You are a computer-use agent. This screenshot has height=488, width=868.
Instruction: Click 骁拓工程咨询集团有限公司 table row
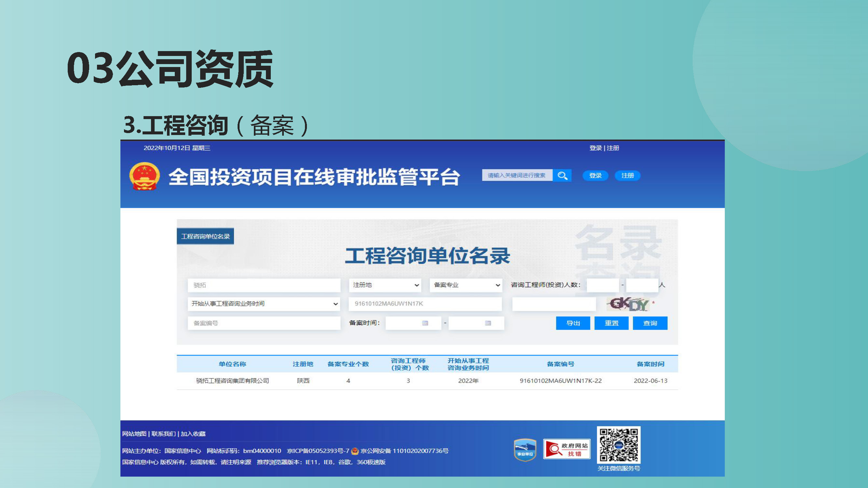pyautogui.click(x=427, y=381)
